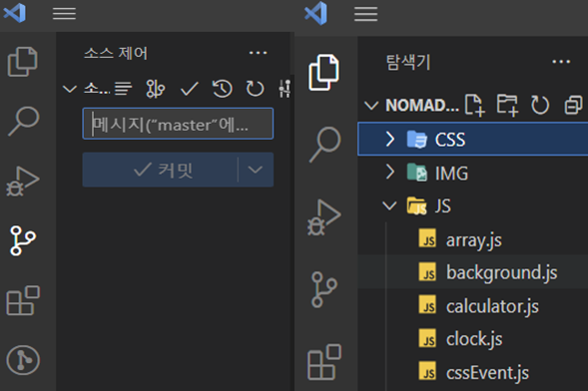This screenshot has height=391, width=588.
Task: Open calculator.js file
Action: pyautogui.click(x=473, y=305)
